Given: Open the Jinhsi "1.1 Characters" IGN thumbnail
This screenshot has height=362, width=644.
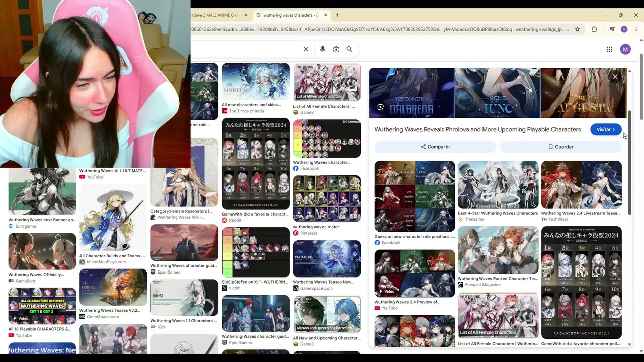Looking at the screenshot, I should coord(184,298).
